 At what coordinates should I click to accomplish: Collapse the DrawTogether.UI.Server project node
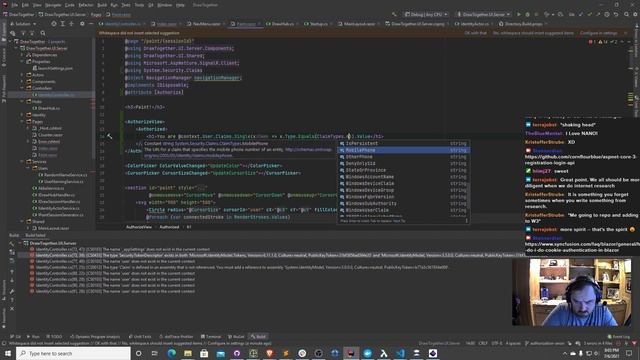(x=17, y=48)
